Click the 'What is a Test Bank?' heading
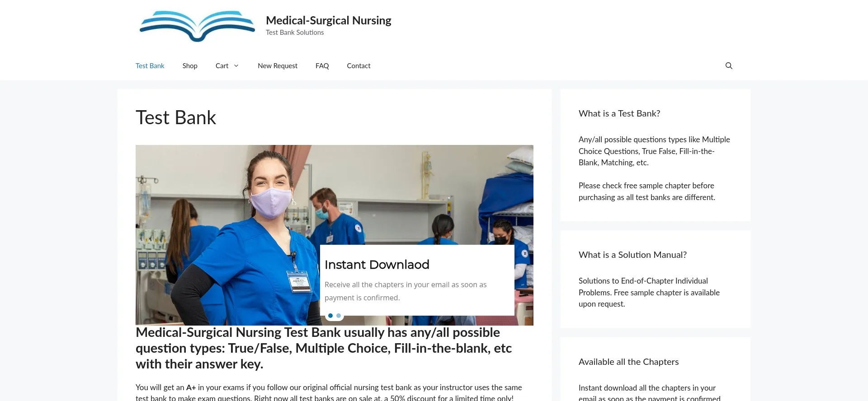The image size is (868, 401). tap(619, 114)
